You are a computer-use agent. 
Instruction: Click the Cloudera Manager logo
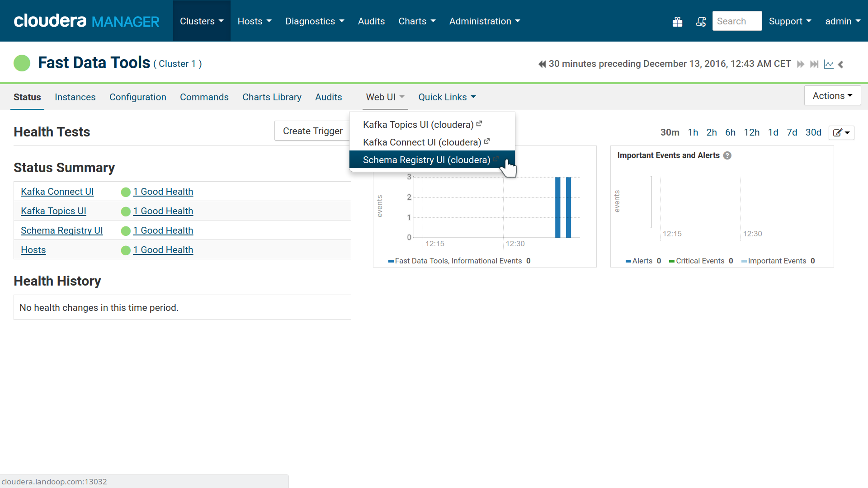[x=86, y=21]
